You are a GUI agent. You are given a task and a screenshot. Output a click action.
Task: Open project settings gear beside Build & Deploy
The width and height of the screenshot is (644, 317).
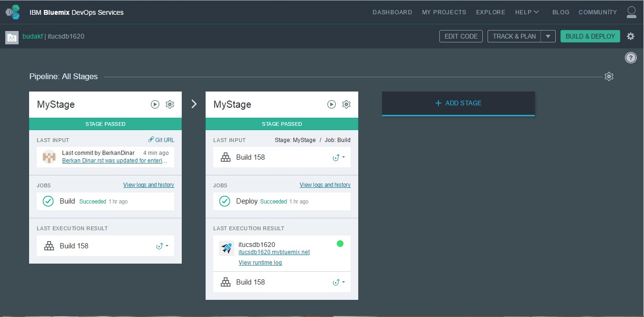click(x=631, y=36)
